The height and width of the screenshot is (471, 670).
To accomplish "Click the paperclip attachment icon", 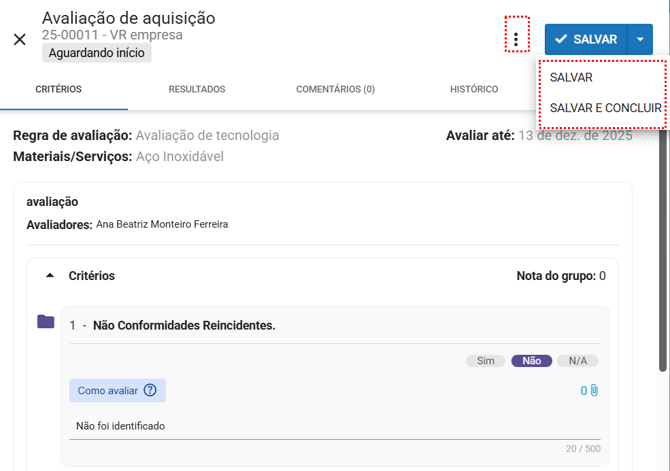I will (594, 391).
